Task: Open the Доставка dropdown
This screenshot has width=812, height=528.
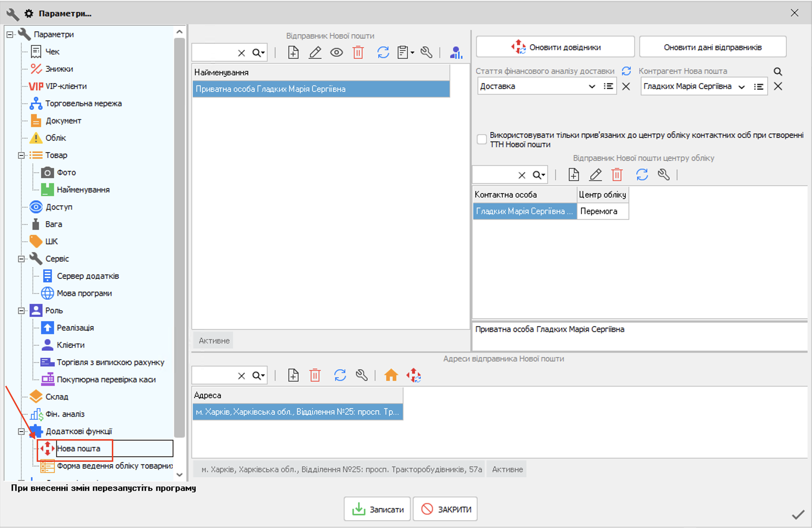Action: pos(592,86)
